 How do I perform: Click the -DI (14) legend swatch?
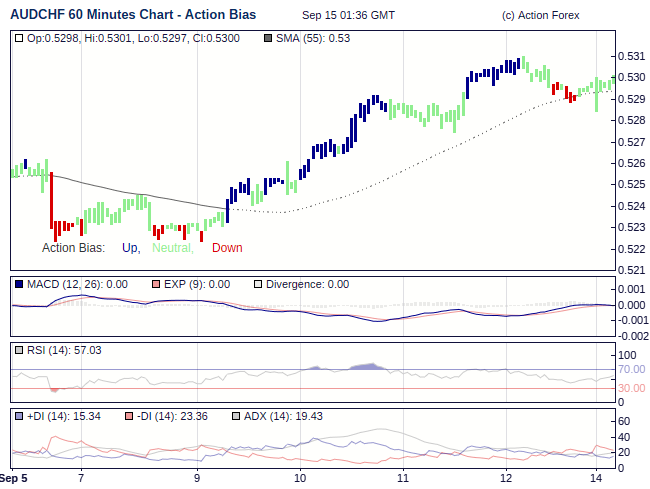pos(129,416)
